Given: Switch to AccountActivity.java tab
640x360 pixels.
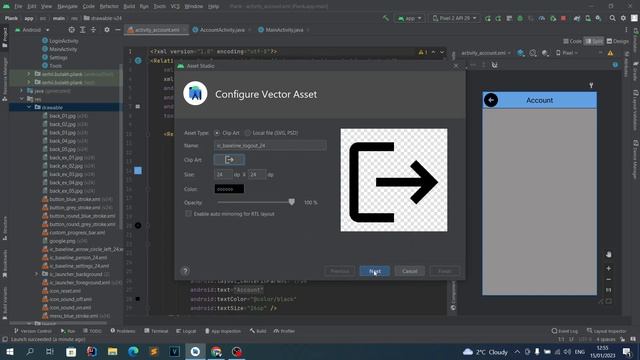Looking at the screenshot, I should coord(222,30).
